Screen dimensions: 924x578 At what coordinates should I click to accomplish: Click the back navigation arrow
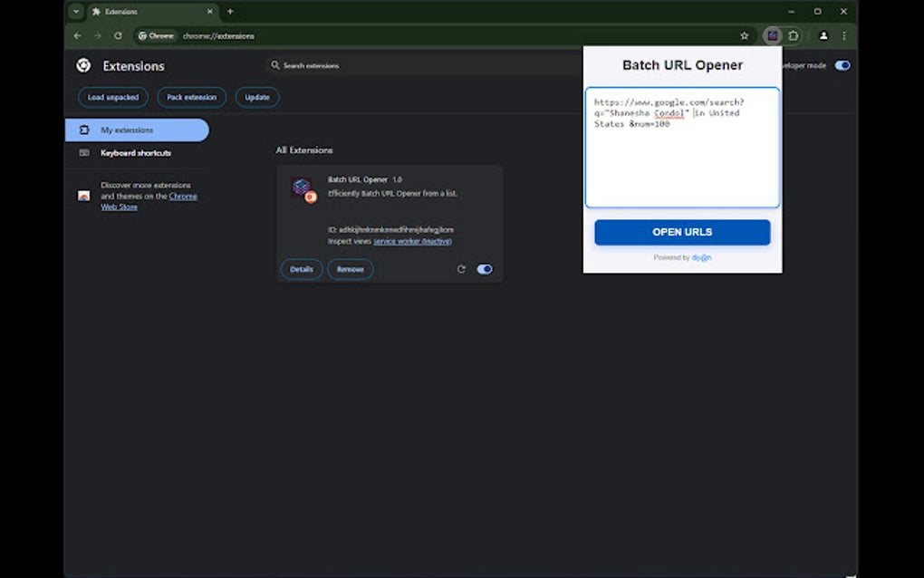click(77, 35)
